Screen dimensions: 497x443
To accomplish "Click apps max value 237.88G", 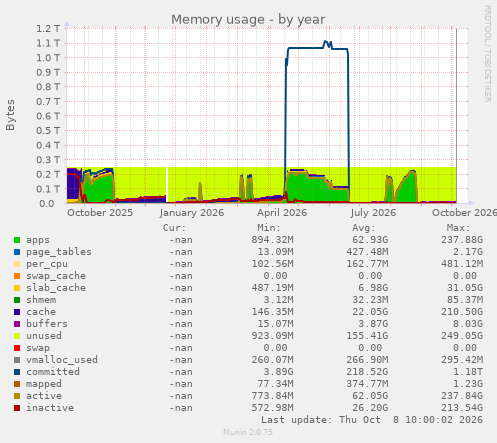I will (x=462, y=240).
